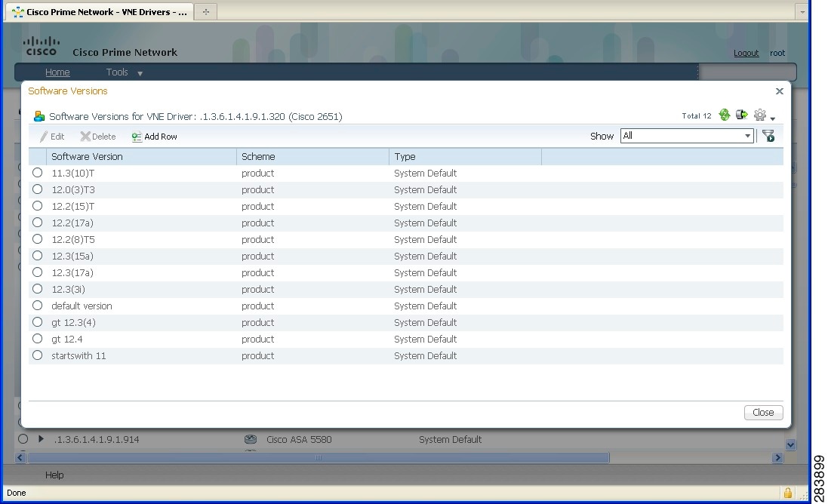Click the Cisco logo
The height and width of the screenshot is (504, 828).
[x=42, y=47]
